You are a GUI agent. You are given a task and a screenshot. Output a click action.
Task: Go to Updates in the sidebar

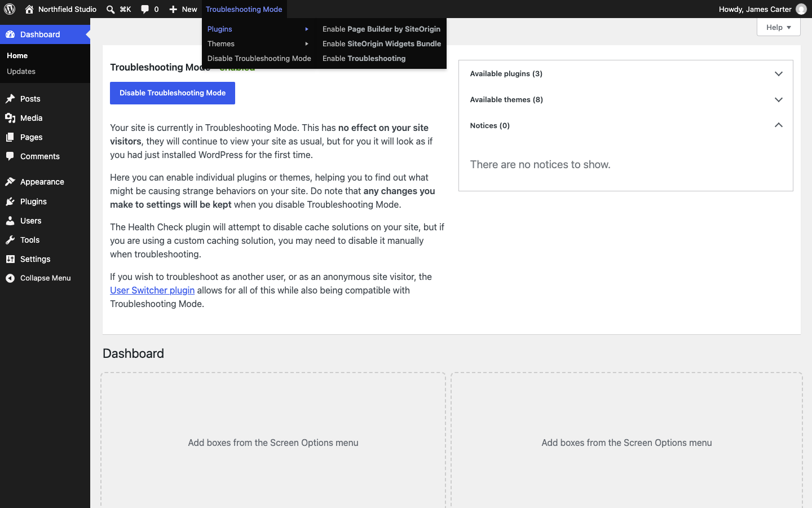click(21, 72)
